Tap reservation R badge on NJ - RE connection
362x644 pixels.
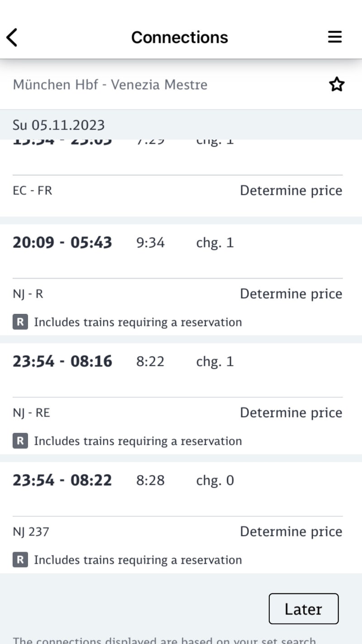coord(20,441)
